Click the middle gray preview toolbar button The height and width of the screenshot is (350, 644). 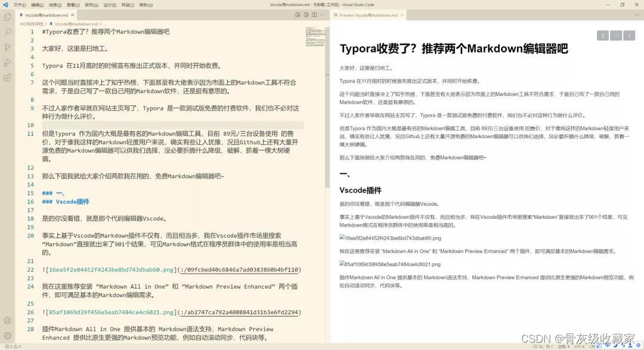point(615,36)
